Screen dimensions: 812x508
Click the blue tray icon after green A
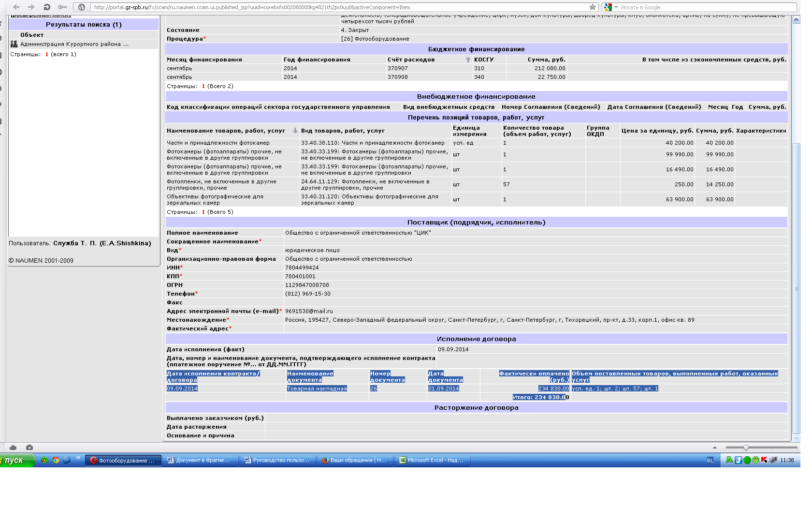(x=738, y=460)
